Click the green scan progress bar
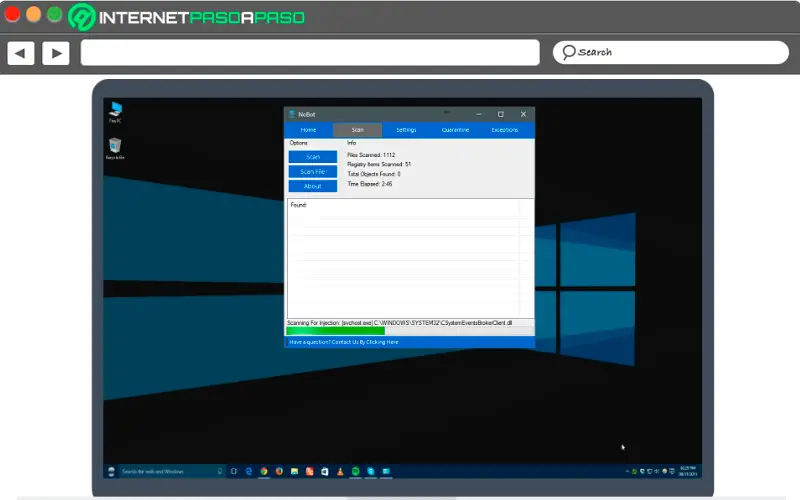 pos(336,331)
